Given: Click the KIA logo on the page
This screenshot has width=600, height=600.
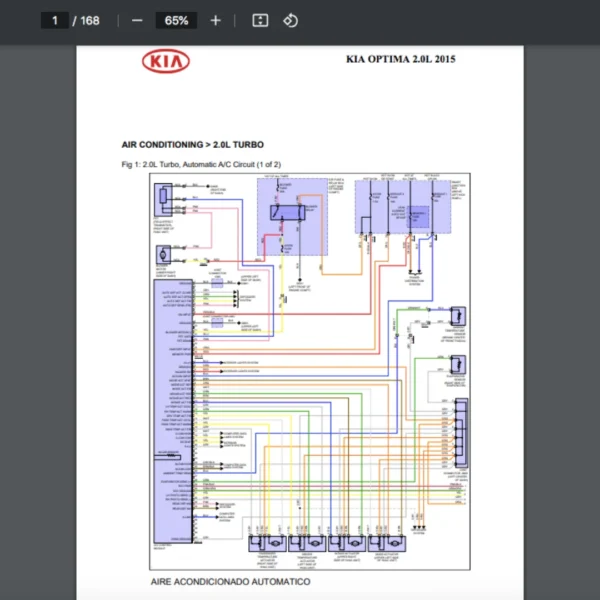Looking at the screenshot, I should 166,61.
